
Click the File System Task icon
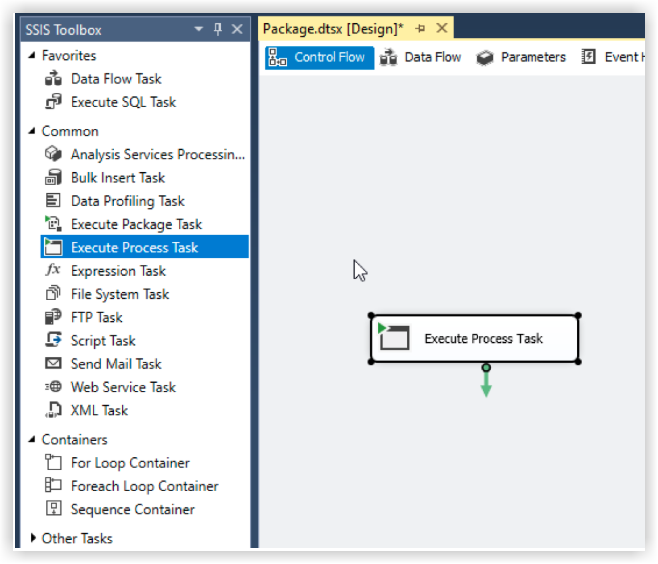(53, 293)
